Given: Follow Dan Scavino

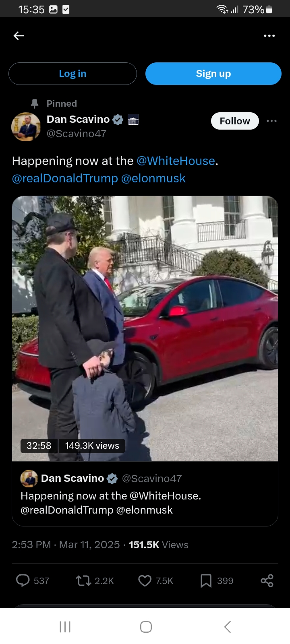Looking at the screenshot, I should [235, 121].
